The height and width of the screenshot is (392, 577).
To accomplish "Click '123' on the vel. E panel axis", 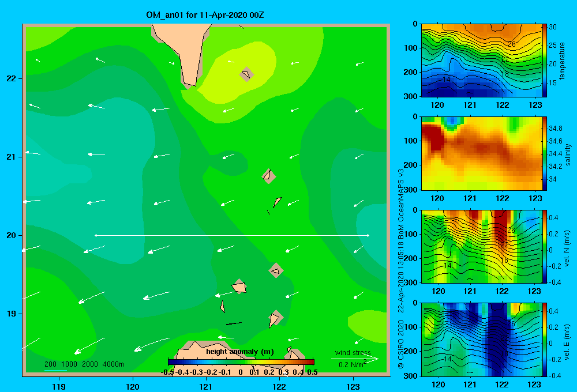I will pos(534,385).
